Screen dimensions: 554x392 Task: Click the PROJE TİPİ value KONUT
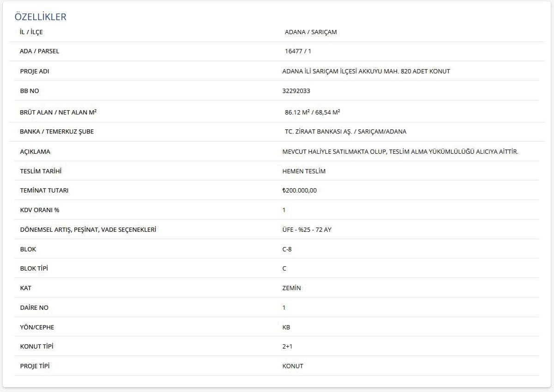click(293, 366)
